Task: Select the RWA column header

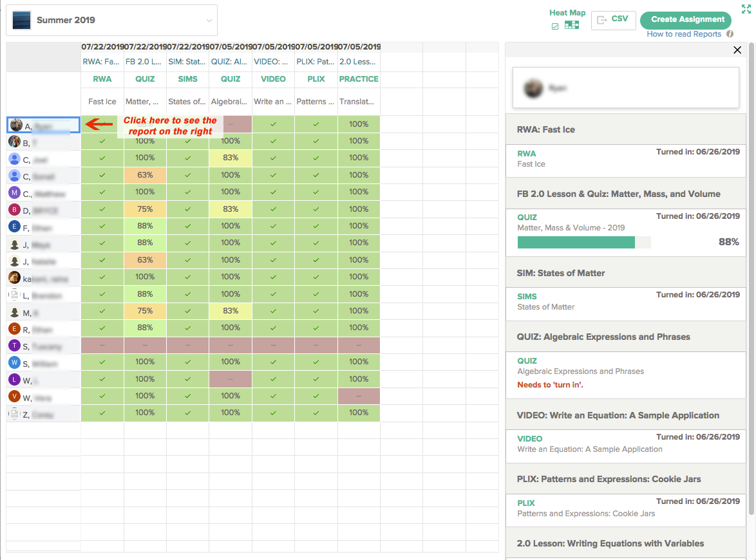Action: [x=102, y=79]
